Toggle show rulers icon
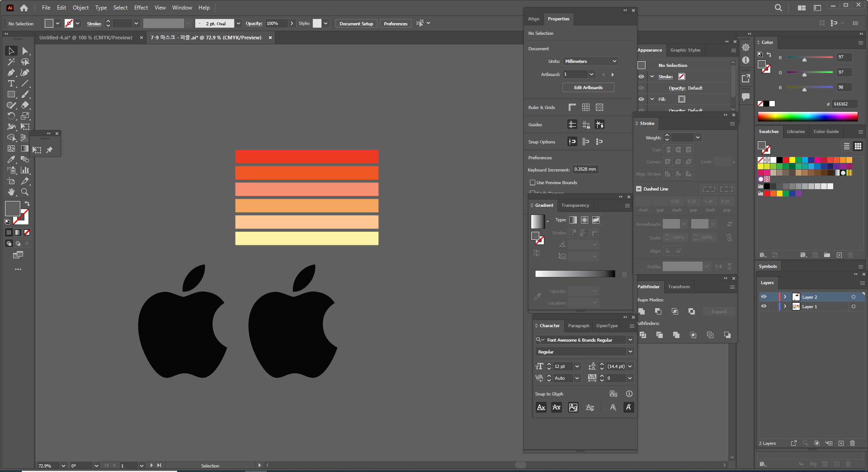The image size is (868, 472). click(x=572, y=107)
